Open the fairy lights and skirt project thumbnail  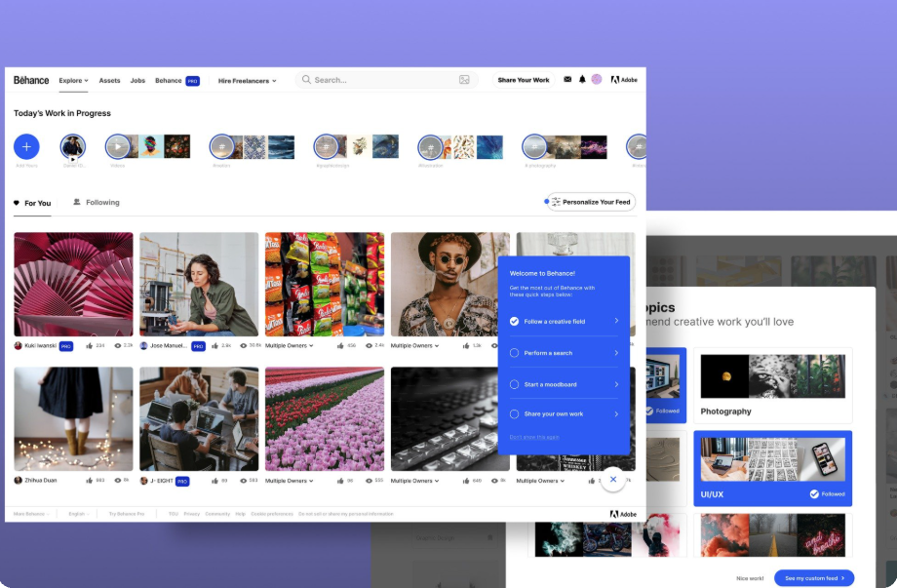[x=73, y=419]
